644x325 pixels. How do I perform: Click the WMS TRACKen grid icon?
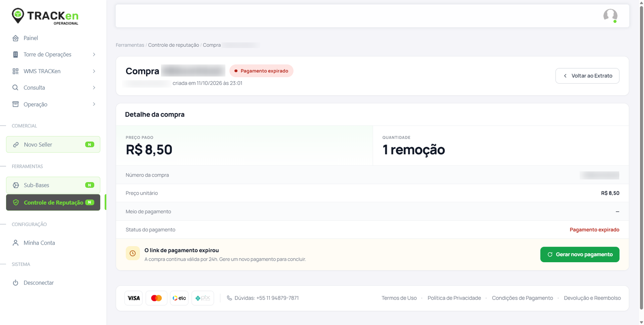tap(15, 71)
